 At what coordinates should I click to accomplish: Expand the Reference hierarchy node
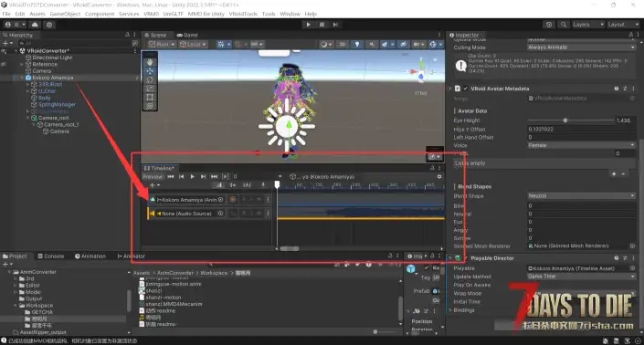click(x=22, y=65)
